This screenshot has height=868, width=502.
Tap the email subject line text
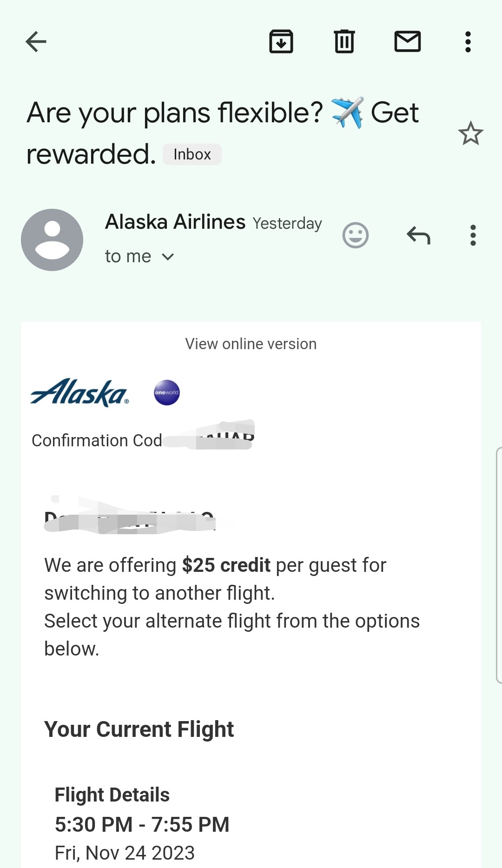click(222, 113)
